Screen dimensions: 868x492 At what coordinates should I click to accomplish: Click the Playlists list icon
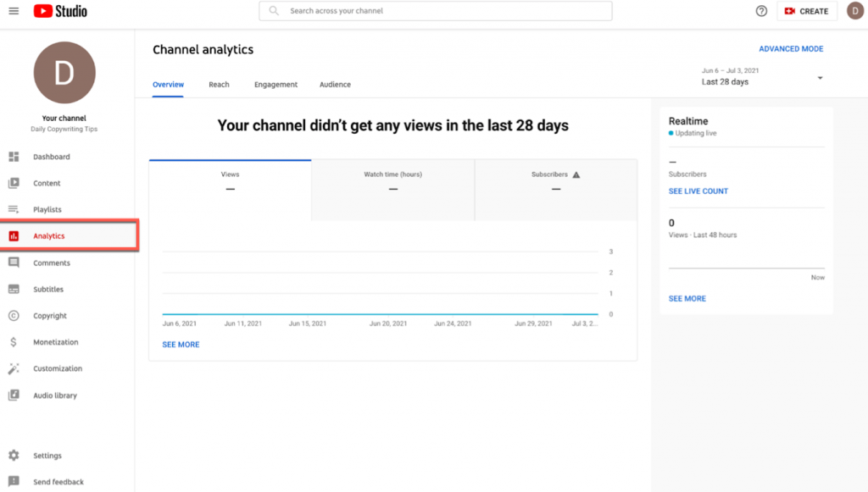(x=14, y=209)
